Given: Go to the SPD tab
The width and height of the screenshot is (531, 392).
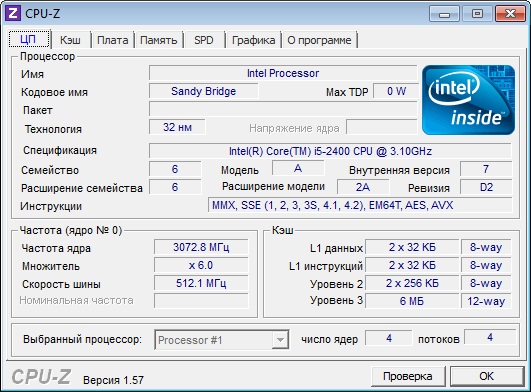Looking at the screenshot, I should [x=204, y=40].
